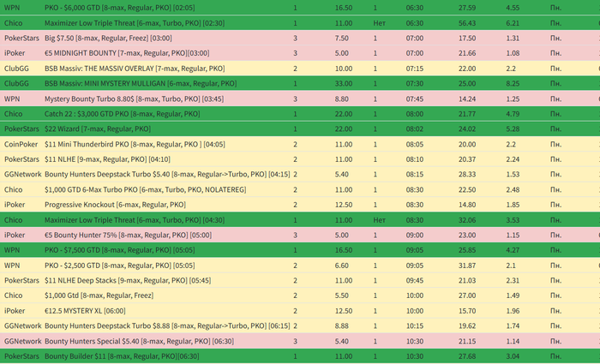The height and width of the screenshot is (364, 600).
Task: Click the 6.21 value cell
Action: [513, 23]
